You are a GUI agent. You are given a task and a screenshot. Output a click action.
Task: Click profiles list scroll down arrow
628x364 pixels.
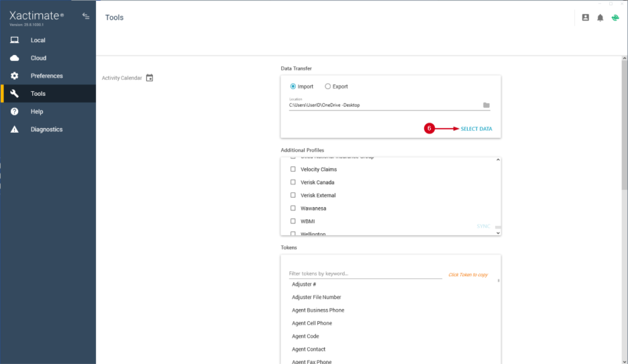[498, 233]
